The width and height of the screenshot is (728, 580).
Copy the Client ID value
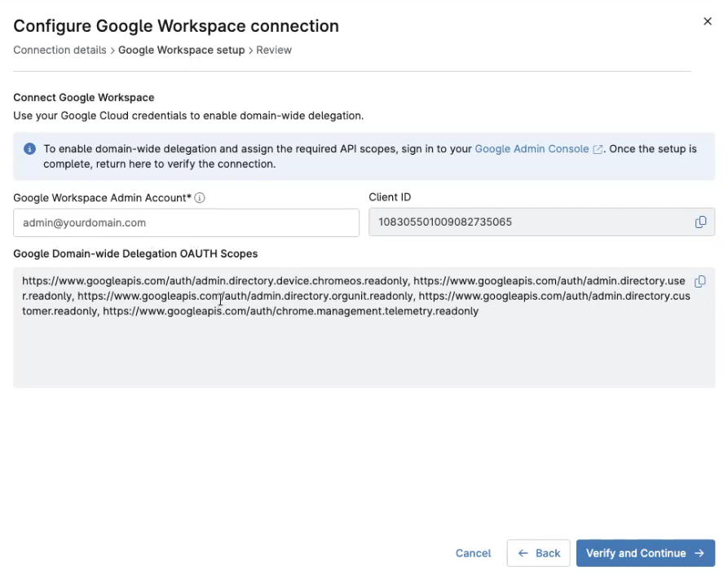pos(700,222)
